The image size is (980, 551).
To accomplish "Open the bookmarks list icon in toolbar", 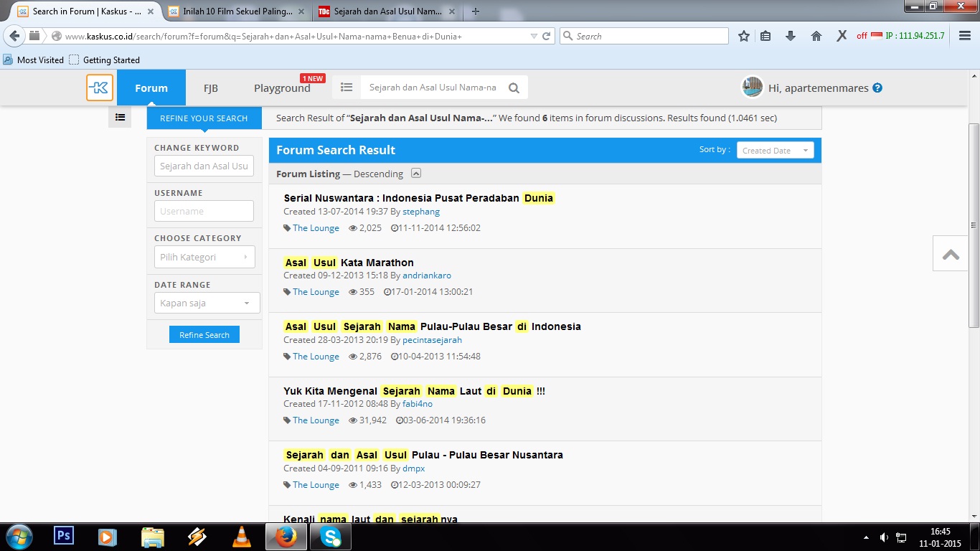I will [765, 36].
